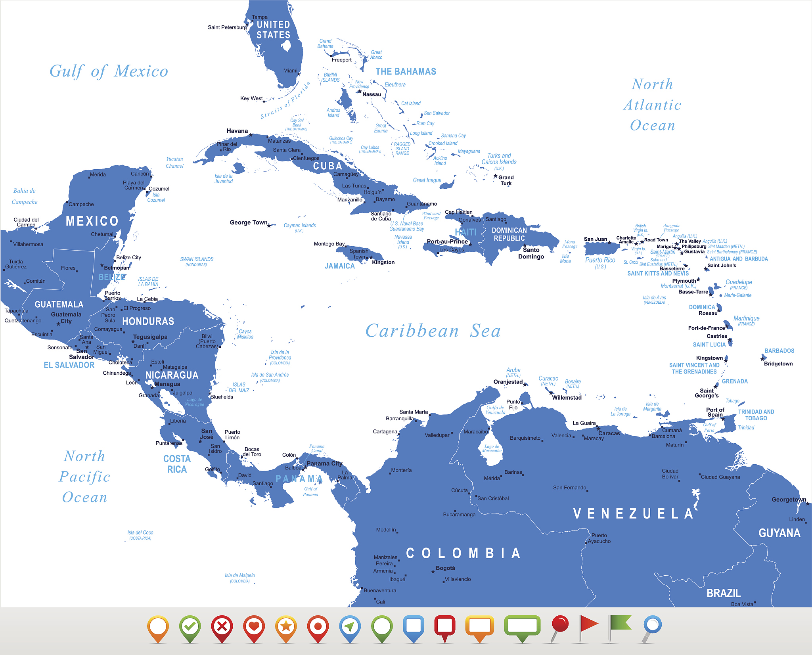Click the Bogotá capital star marker

coord(433,571)
